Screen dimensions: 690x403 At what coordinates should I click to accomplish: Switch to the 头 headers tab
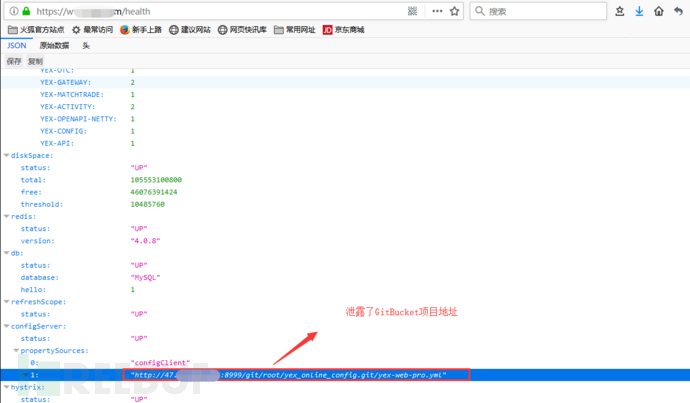pos(86,45)
